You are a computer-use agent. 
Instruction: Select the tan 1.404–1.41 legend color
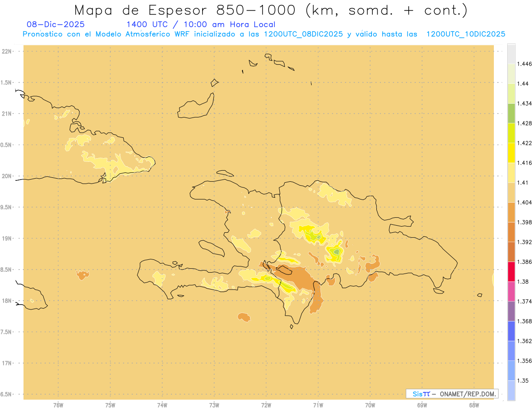click(511, 192)
